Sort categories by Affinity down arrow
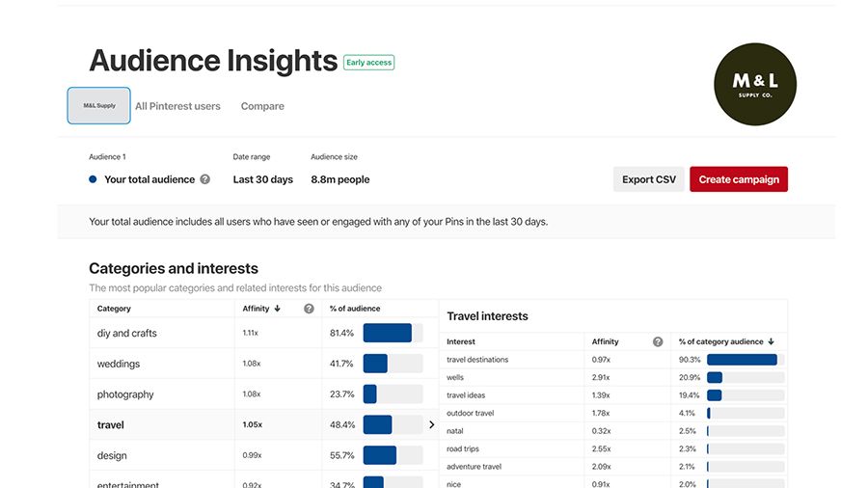The image size is (868, 488). coord(278,309)
